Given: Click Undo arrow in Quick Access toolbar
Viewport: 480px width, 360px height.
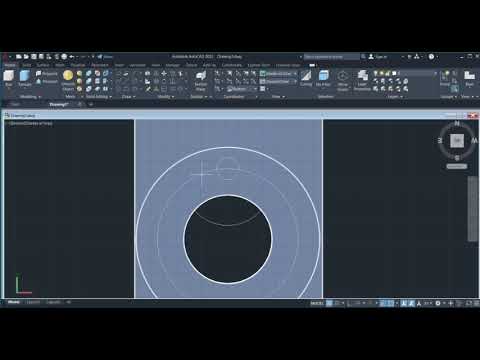Looking at the screenshot, I should (x=71, y=57).
